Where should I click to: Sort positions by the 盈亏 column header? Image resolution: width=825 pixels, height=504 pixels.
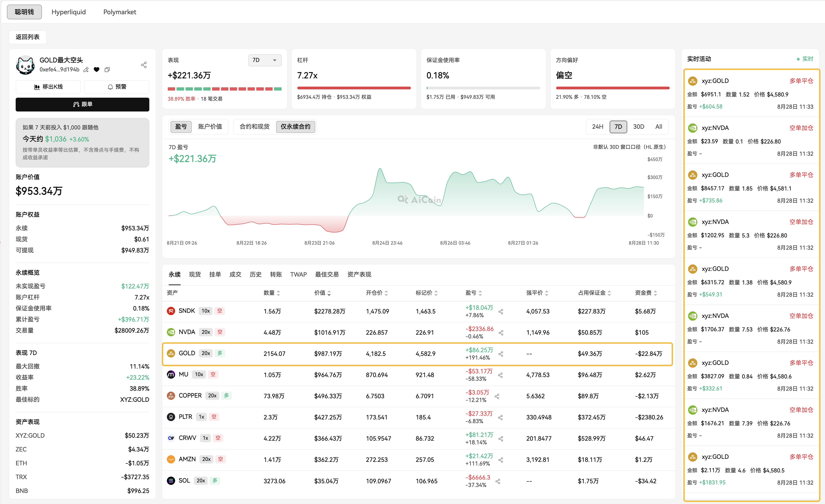coord(480,293)
